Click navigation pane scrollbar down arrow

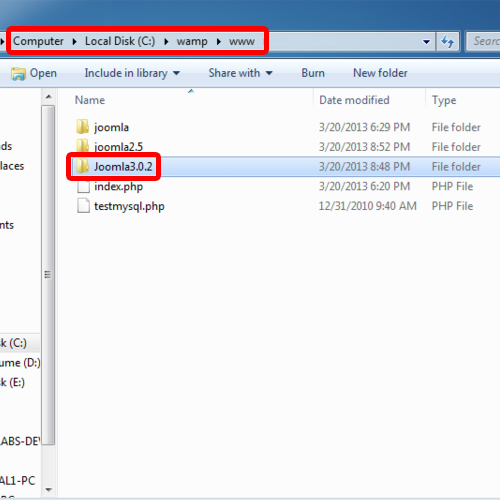(x=49, y=489)
